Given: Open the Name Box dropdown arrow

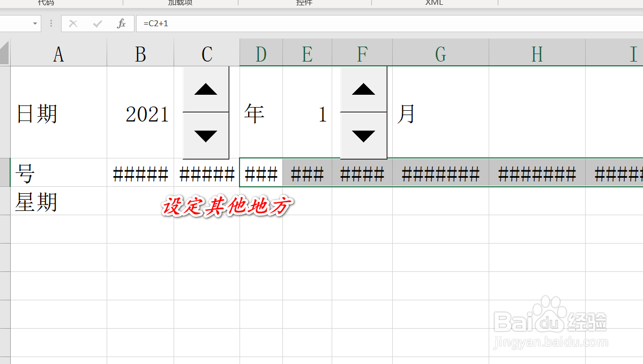Looking at the screenshot, I should (35, 24).
